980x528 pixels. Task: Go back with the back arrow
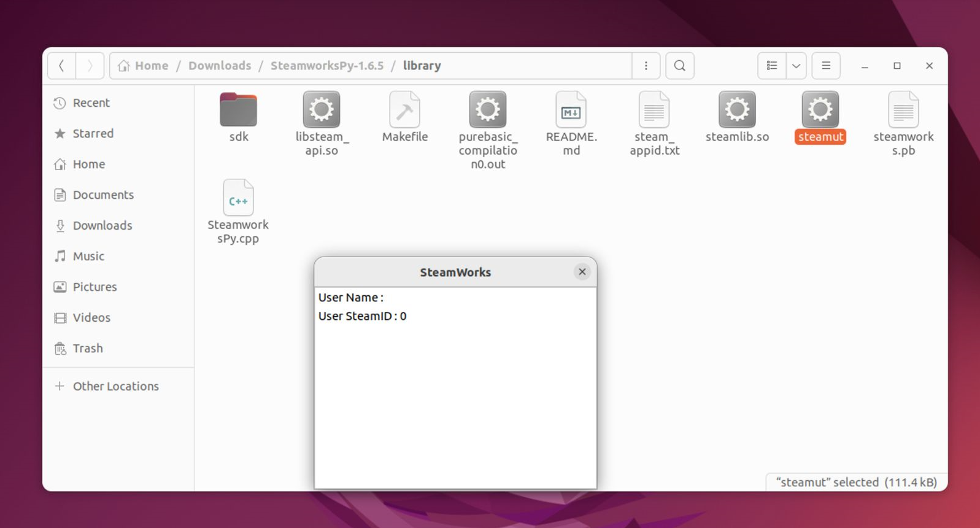pos(62,66)
